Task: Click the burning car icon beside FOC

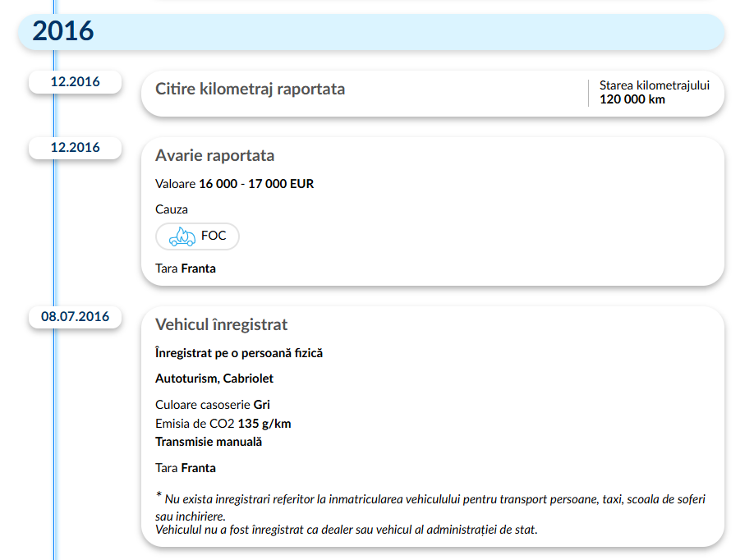Action: tap(182, 237)
